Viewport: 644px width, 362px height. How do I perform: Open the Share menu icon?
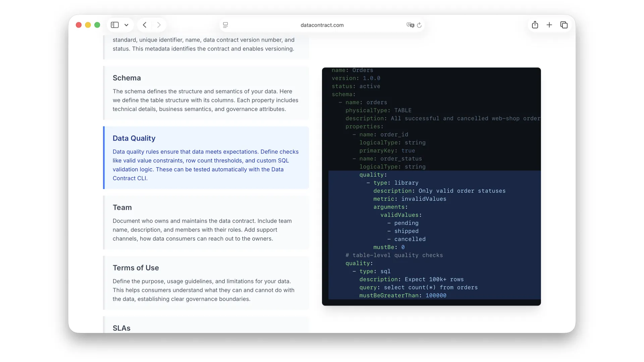(x=535, y=25)
